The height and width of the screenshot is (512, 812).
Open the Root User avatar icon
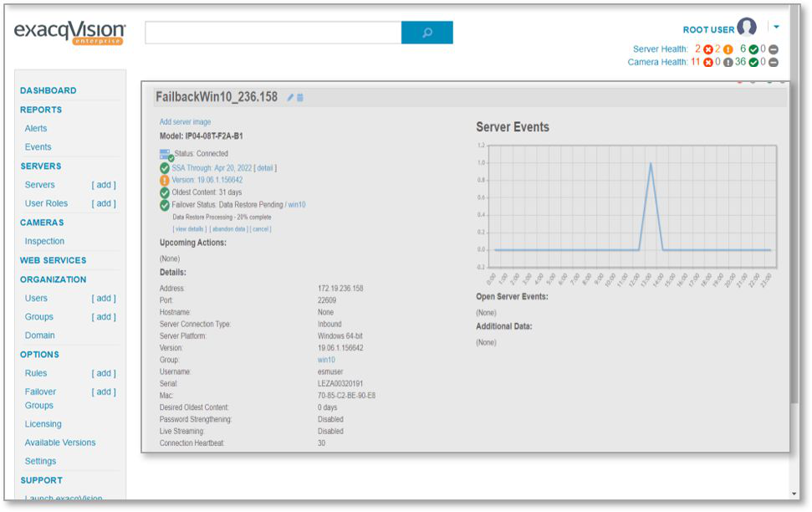click(x=747, y=27)
